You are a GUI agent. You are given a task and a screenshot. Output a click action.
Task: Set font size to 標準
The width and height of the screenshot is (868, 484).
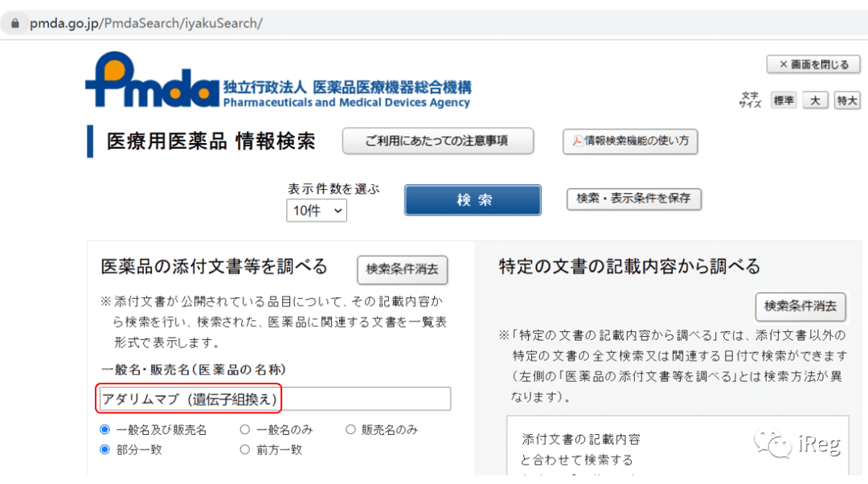(x=784, y=100)
